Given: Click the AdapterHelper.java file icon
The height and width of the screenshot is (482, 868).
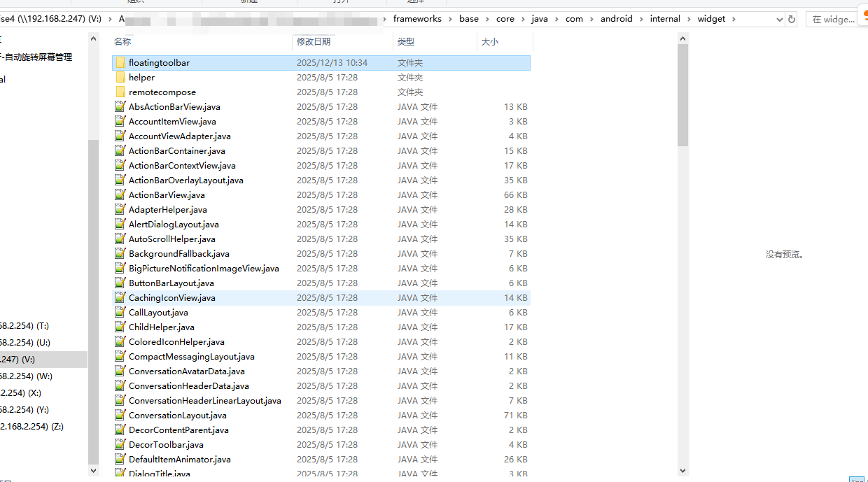Looking at the screenshot, I should coord(120,210).
